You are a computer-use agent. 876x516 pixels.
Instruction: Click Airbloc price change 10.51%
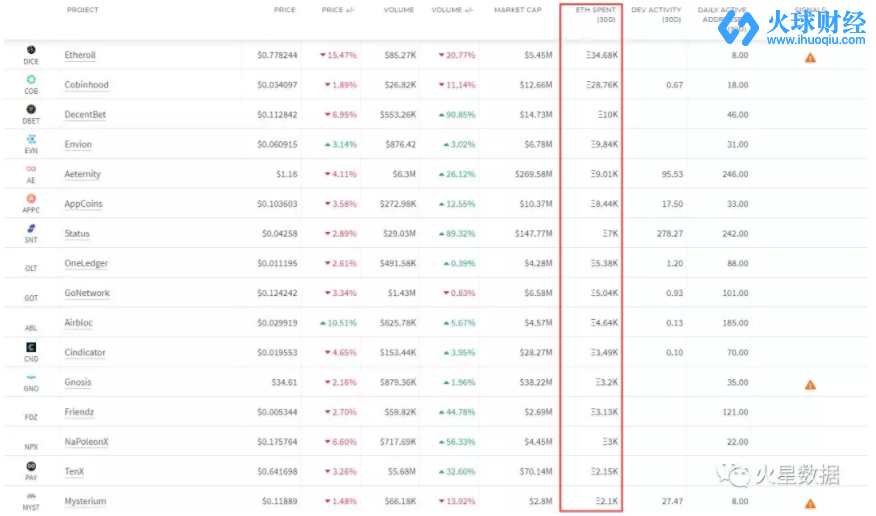coord(338,323)
